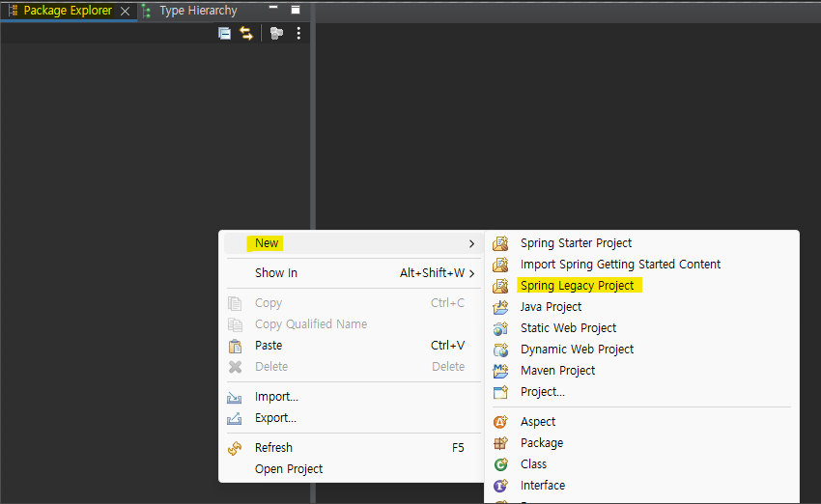Viewport: 821px width, 504px height.
Task: Close the Package Explorer tab
Action: coord(126,11)
